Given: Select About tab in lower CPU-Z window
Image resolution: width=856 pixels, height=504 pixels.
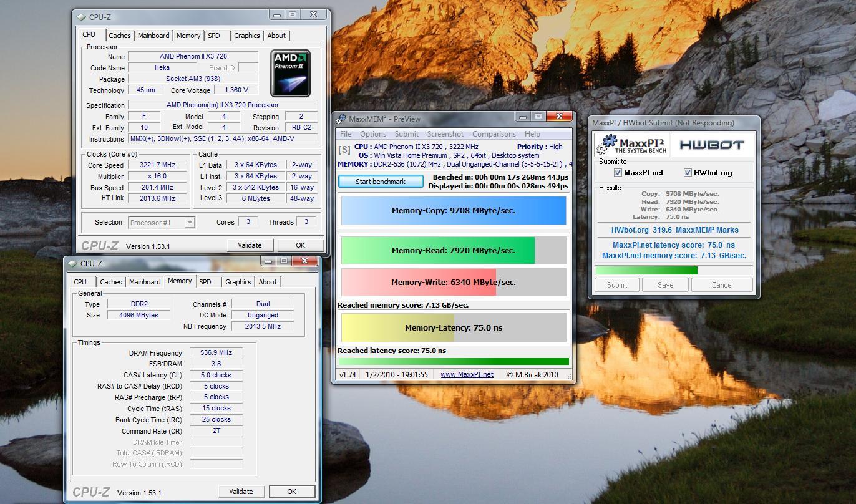Looking at the screenshot, I should tap(268, 282).
